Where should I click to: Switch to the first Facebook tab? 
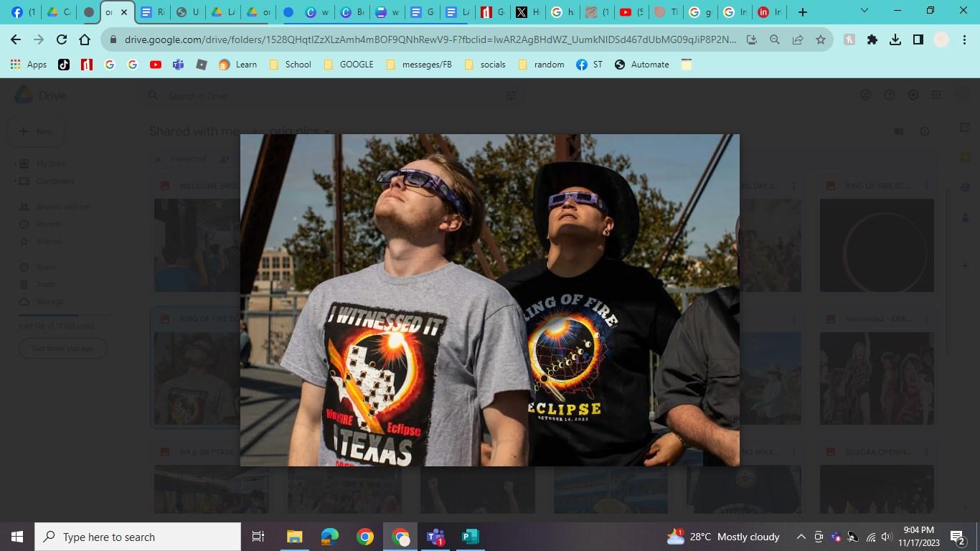click(x=23, y=12)
